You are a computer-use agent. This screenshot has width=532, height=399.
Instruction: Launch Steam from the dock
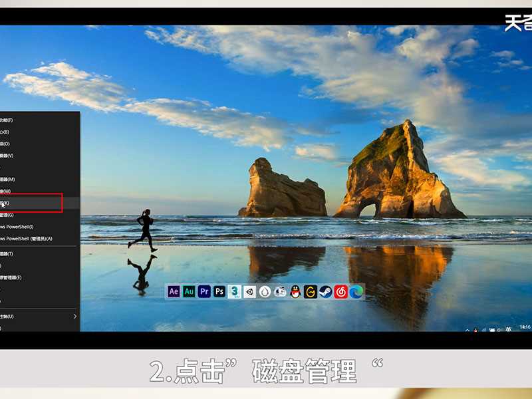coord(326,291)
